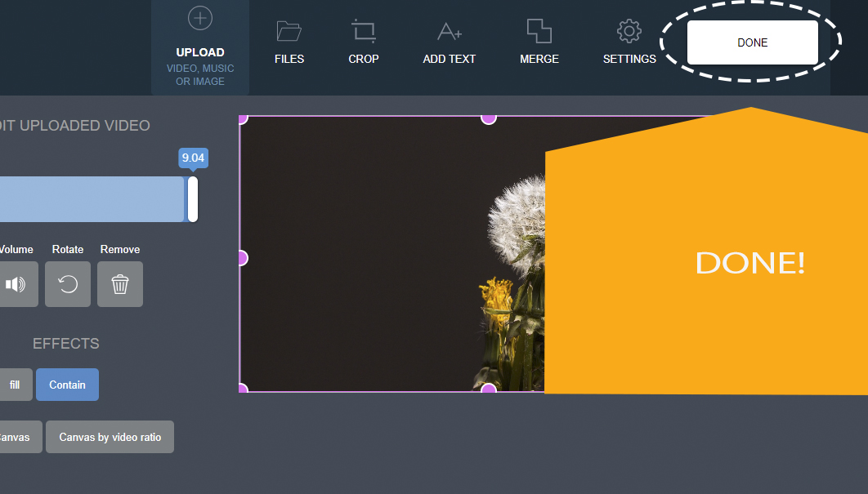
Task: Rotate the video clip
Action: [x=68, y=284]
